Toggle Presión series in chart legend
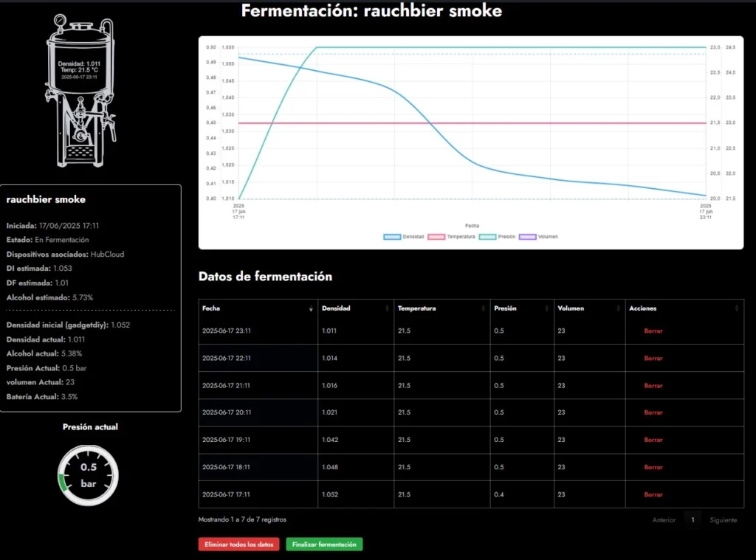The height and width of the screenshot is (560, 756). tap(498, 237)
